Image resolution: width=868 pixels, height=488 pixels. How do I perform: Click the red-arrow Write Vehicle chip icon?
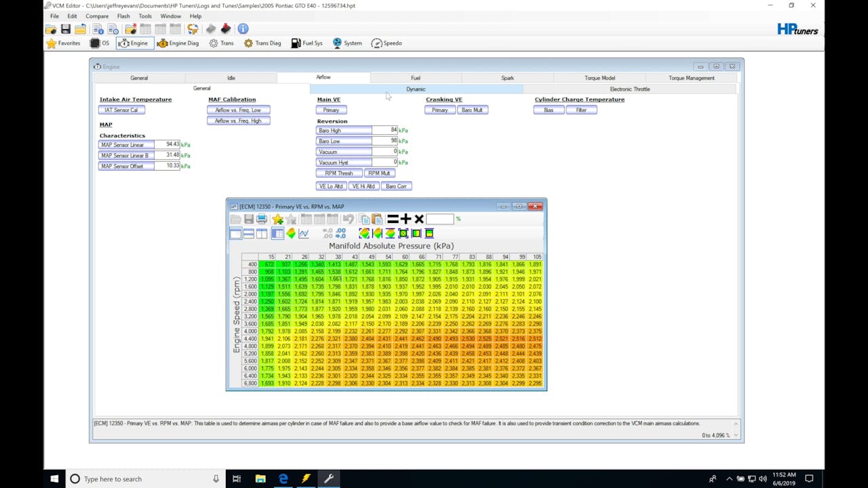pos(226,29)
